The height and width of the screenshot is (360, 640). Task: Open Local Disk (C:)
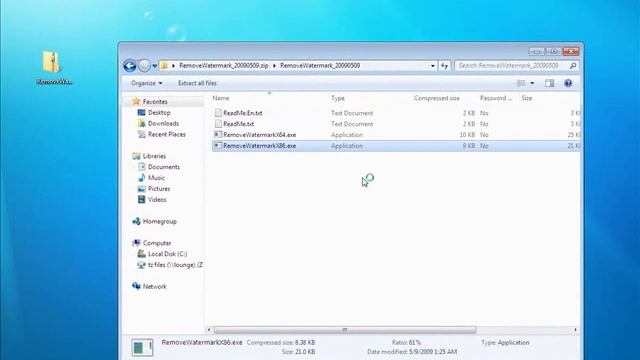167,254
